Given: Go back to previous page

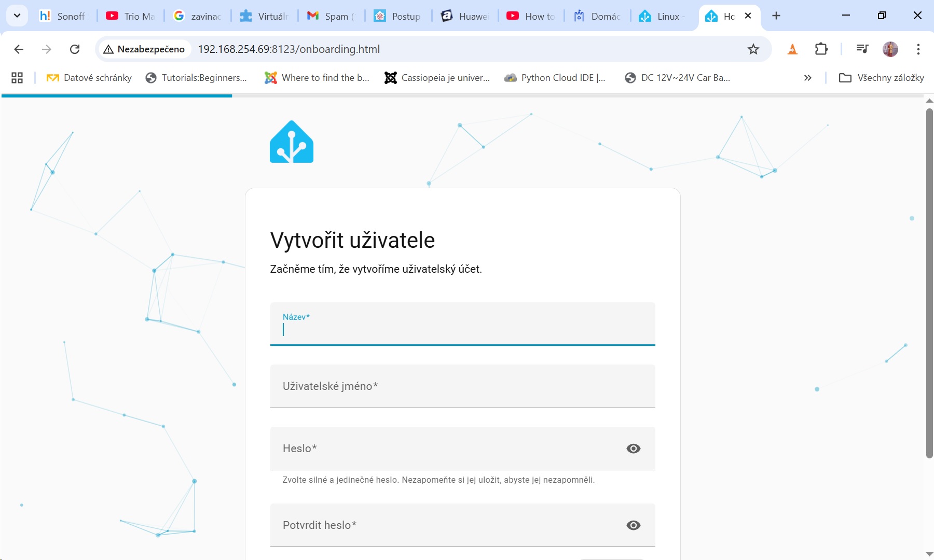Looking at the screenshot, I should tap(19, 49).
